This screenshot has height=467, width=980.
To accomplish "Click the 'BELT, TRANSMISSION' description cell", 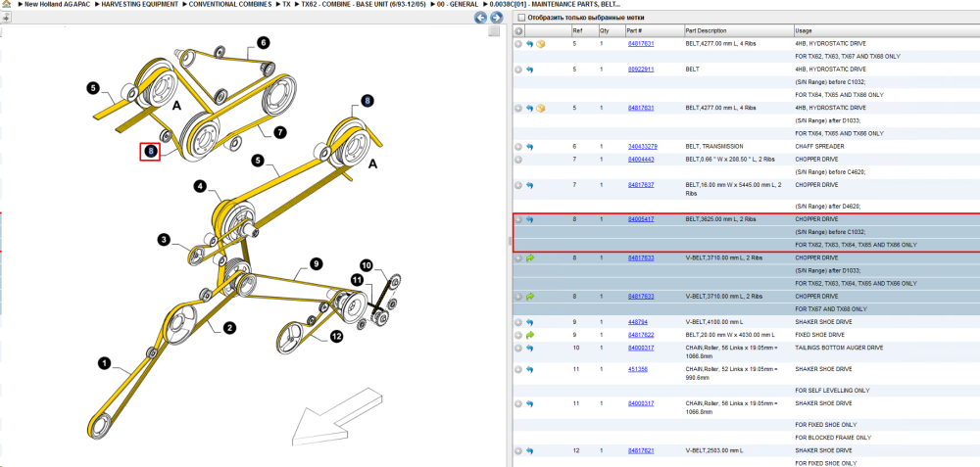I will [x=738, y=147].
